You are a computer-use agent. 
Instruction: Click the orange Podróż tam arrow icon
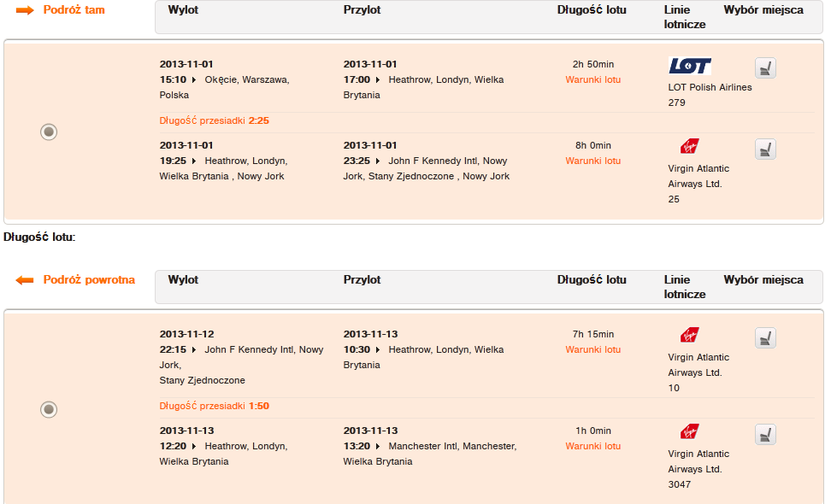[x=25, y=10]
